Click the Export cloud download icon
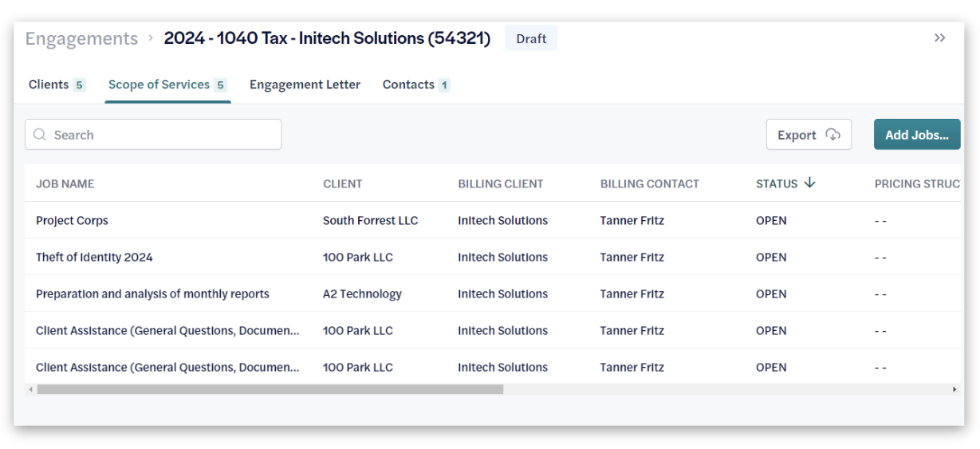Viewport: 980px width, 449px height. point(832,135)
